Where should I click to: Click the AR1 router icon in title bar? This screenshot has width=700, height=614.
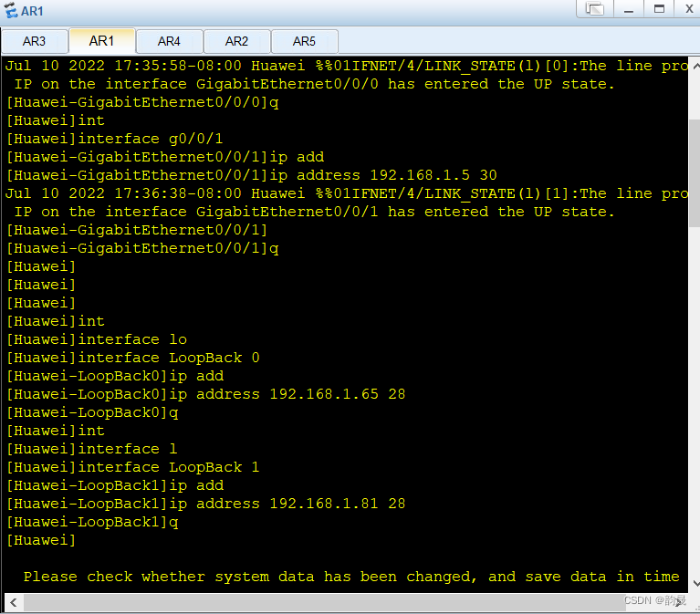click(12, 11)
